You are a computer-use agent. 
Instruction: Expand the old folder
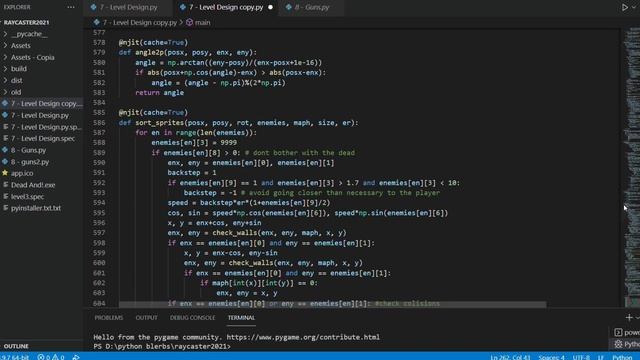click(16, 92)
